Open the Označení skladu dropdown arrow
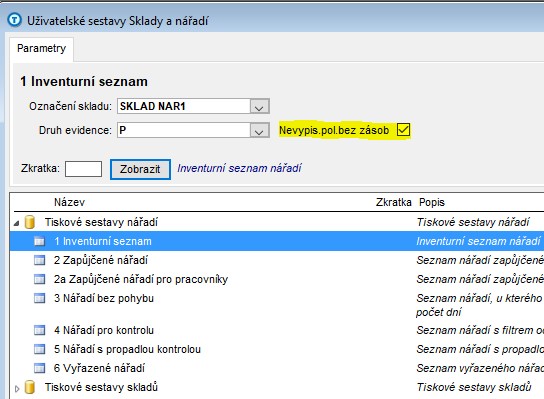Viewport: 544px width, 399px height. [259, 106]
